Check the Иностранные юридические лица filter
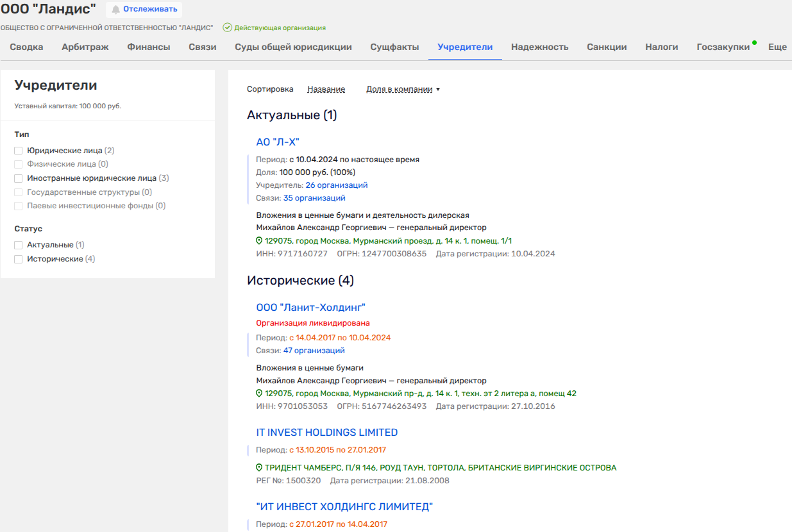This screenshot has width=792, height=532. [x=19, y=178]
